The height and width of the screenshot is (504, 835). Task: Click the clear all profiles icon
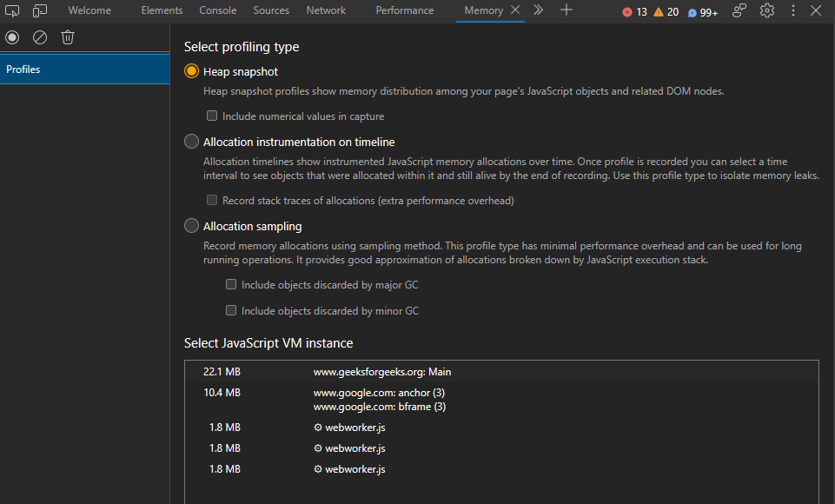pos(40,37)
